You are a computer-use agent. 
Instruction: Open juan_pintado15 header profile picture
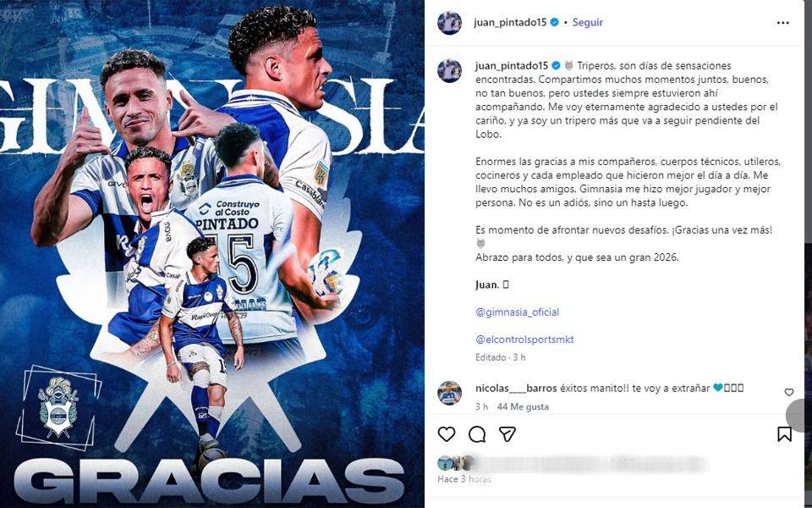(x=449, y=23)
